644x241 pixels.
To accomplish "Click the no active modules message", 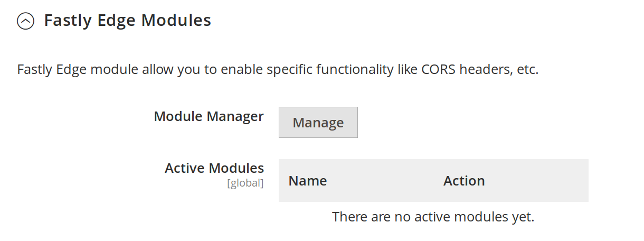I will click(x=433, y=217).
